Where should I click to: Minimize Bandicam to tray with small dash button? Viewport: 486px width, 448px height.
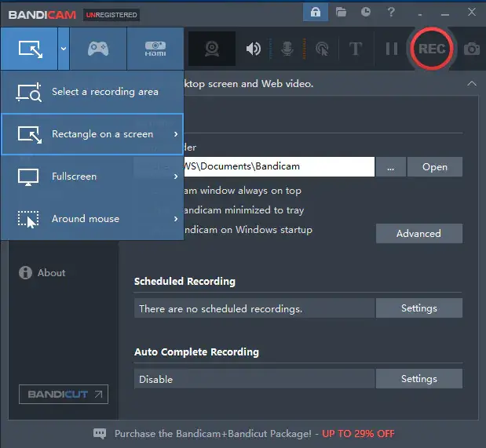point(420,14)
